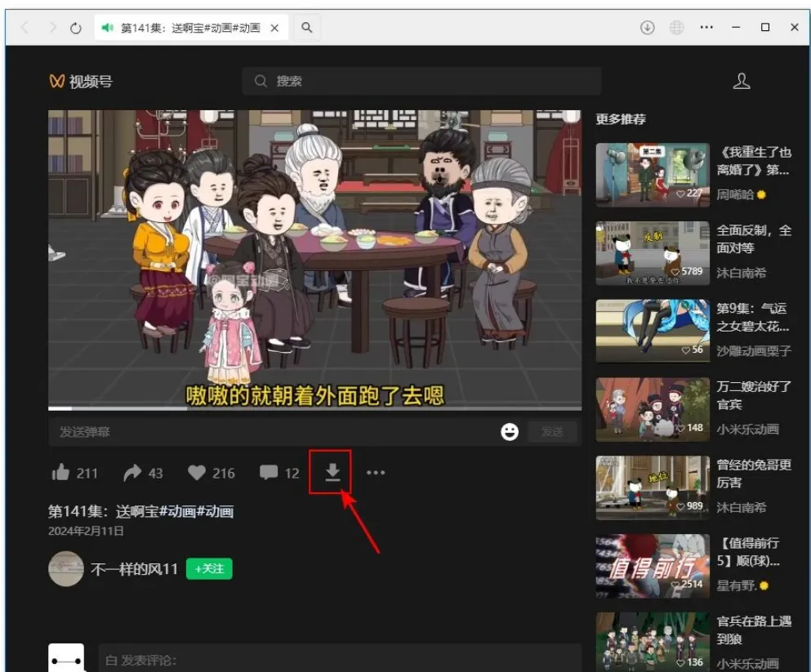Open comments via speech bubble icon (12)
Screen dimensions: 811x672
[x=269, y=473]
